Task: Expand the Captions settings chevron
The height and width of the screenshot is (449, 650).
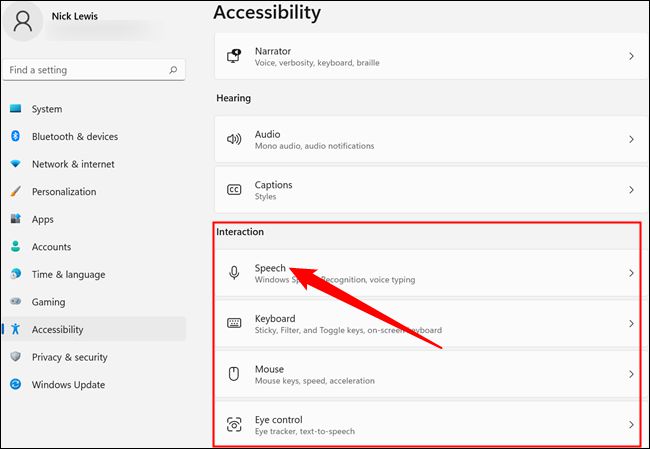Action: coord(631,190)
